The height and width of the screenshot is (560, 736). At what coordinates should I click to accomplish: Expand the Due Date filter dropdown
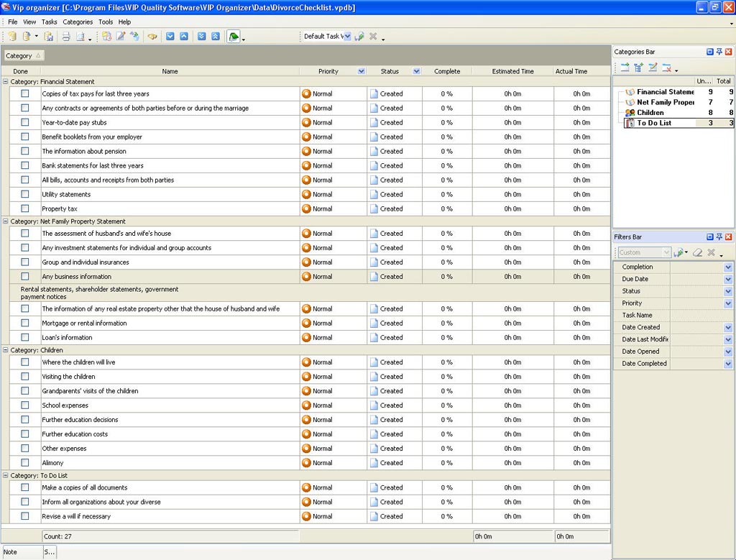pyautogui.click(x=728, y=279)
